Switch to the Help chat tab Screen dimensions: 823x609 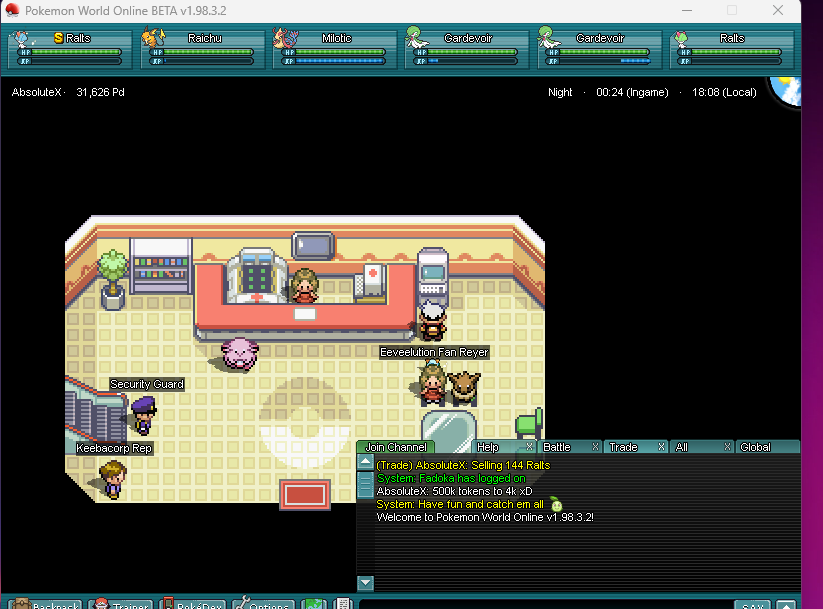pyautogui.click(x=488, y=447)
